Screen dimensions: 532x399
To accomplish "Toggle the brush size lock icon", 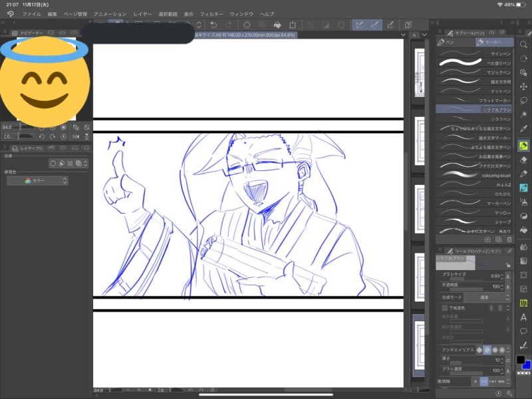I will coord(507,265).
